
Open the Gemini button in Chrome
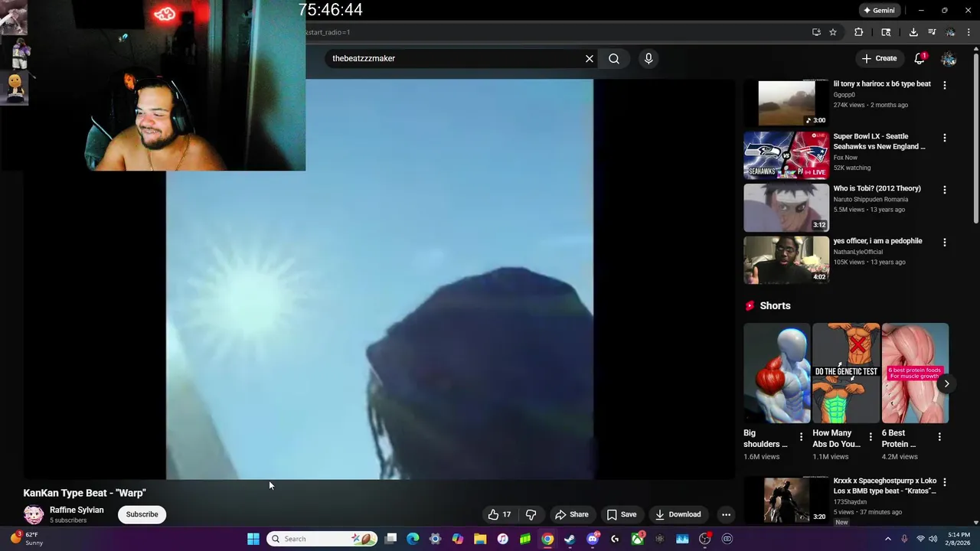[878, 11]
